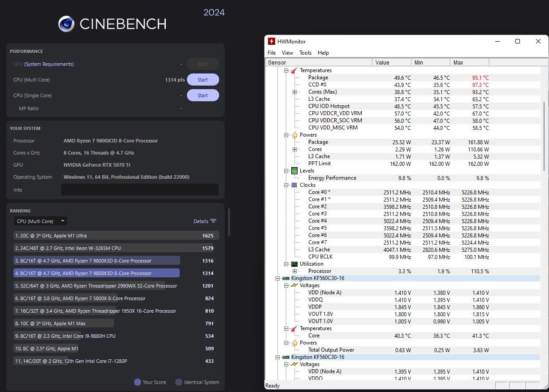The width and height of the screenshot is (549, 392).
Task: Click the Kingston Temperatures thermometer icon
Action: click(x=294, y=328)
